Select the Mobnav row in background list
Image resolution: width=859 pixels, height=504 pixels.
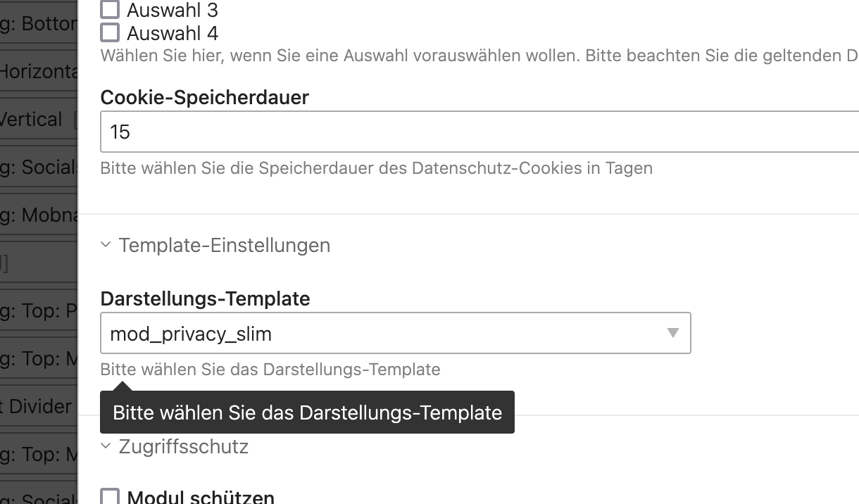click(38, 215)
